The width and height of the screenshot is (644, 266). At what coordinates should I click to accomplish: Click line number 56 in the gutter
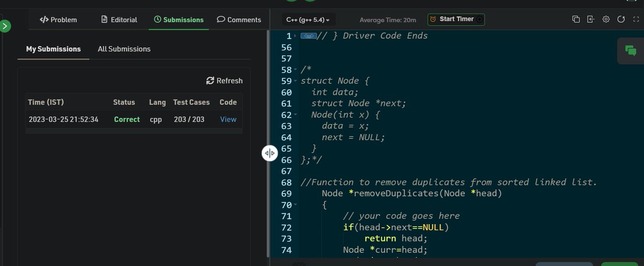click(286, 47)
